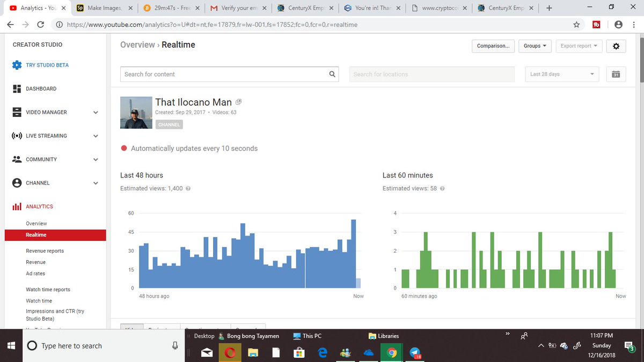Open the Groups dropdown
644x362 pixels.
click(535, 46)
